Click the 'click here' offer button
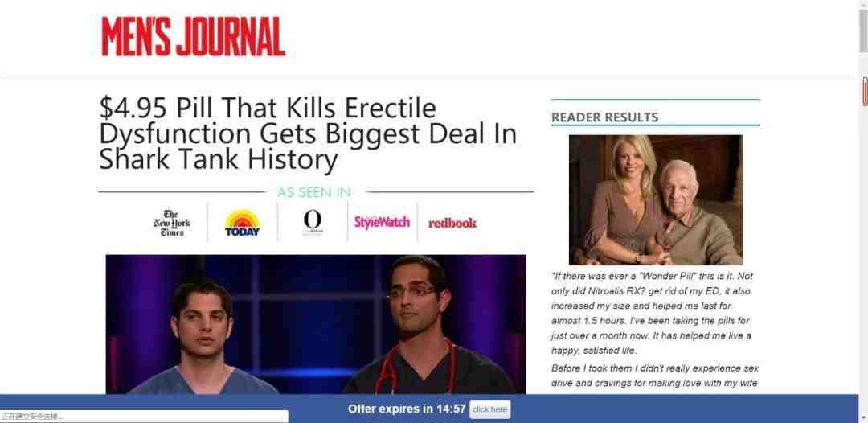Screen dimensions: 868x423 coord(490,409)
